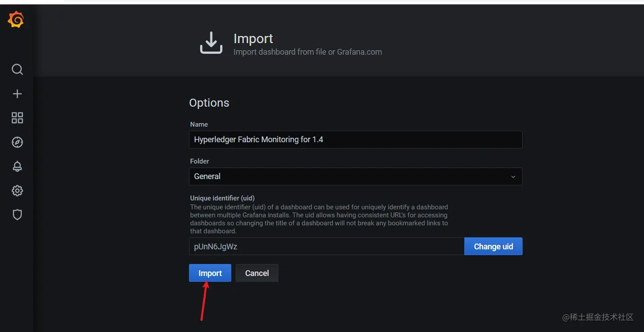The width and height of the screenshot is (644, 332).
Task: Click the Import download icon in header
Action: pos(211,43)
